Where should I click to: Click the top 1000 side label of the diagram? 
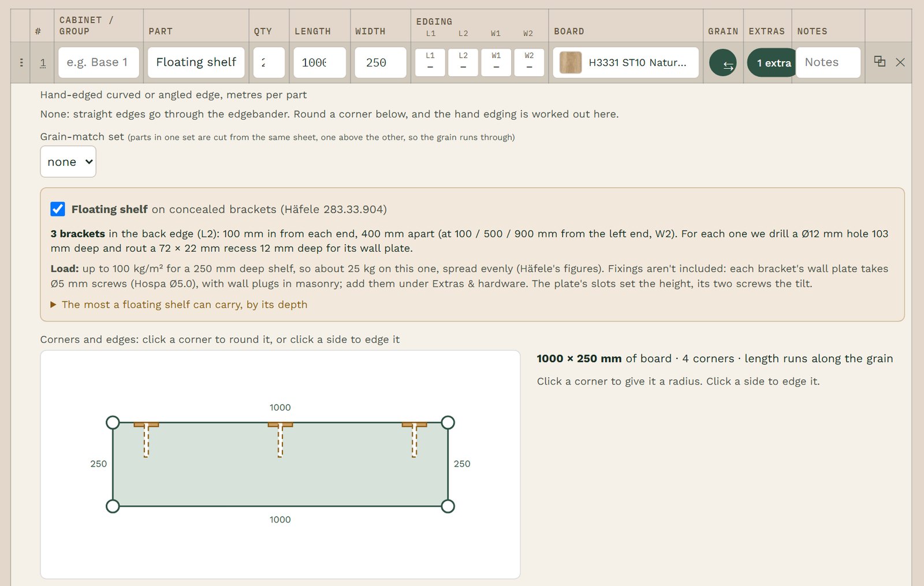coord(280,408)
